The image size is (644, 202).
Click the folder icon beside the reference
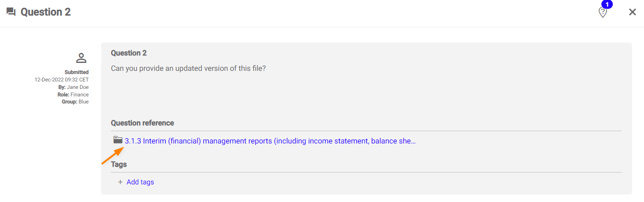[x=118, y=140]
